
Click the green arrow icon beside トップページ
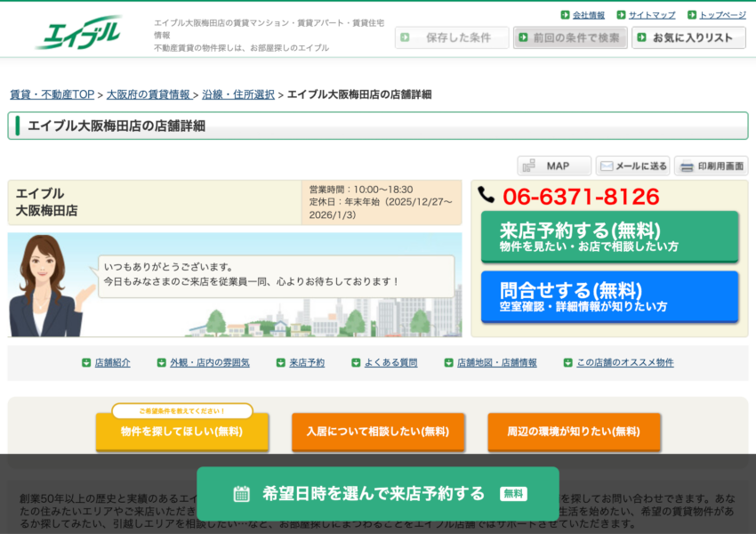692,15
